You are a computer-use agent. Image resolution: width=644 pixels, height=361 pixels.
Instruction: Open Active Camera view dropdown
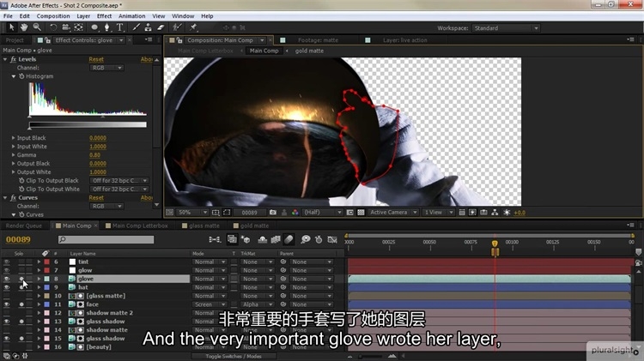point(393,213)
